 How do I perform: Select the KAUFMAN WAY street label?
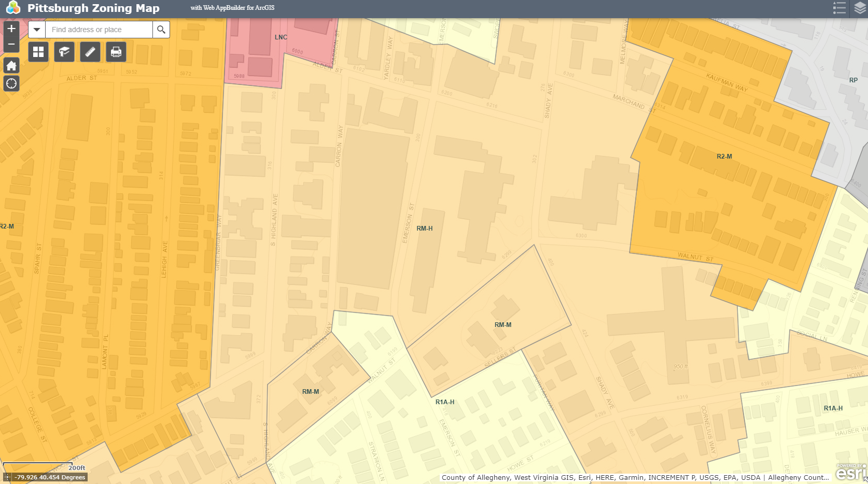pyautogui.click(x=727, y=82)
